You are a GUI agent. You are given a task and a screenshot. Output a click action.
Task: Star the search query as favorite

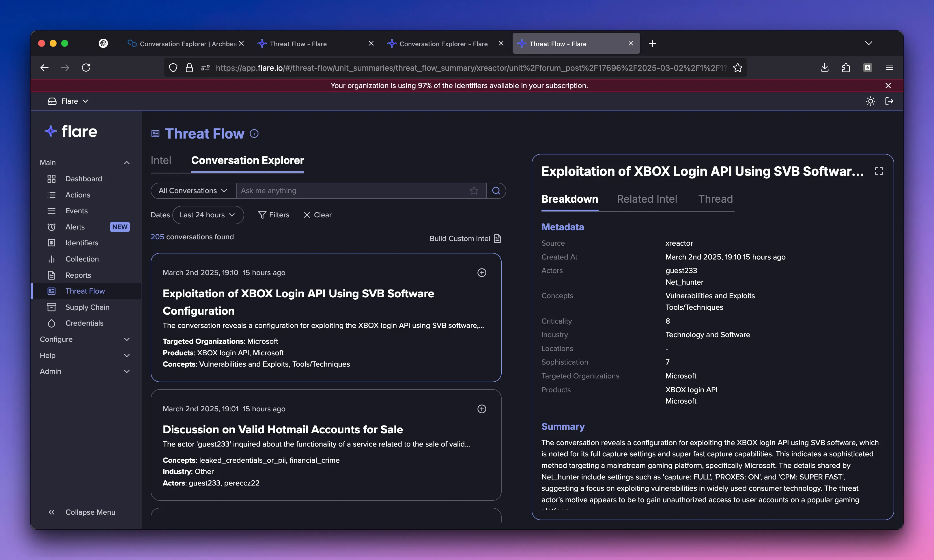coord(474,191)
